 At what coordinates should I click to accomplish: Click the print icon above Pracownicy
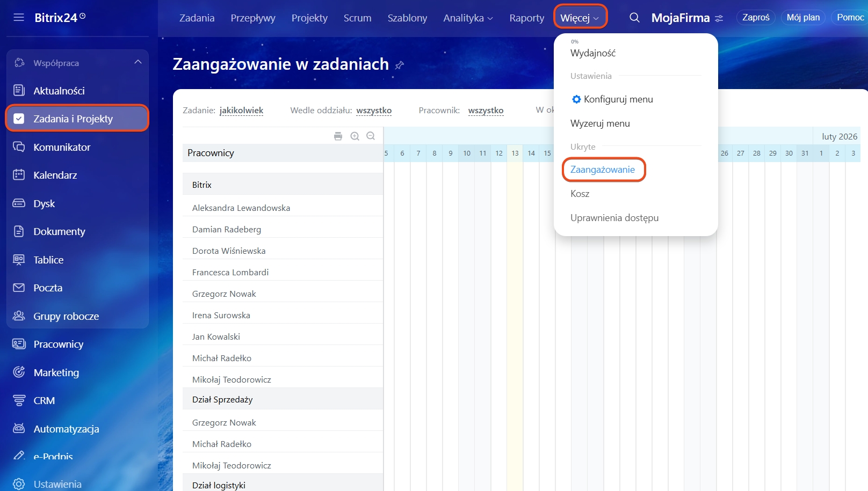coord(338,136)
